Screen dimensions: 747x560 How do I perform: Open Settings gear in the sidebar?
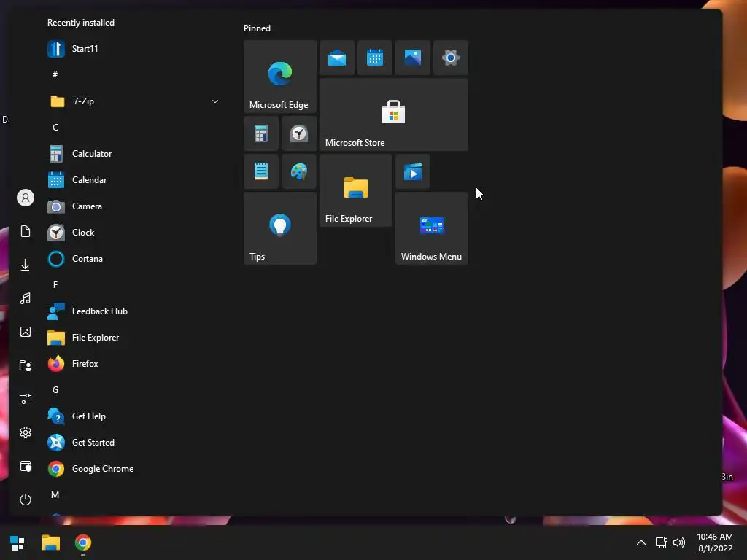[26, 432]
